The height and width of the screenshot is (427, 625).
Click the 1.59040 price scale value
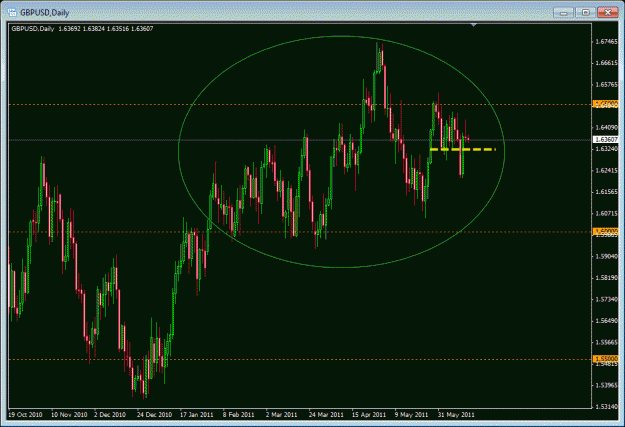pyautogui.click(x=606, y=256)
